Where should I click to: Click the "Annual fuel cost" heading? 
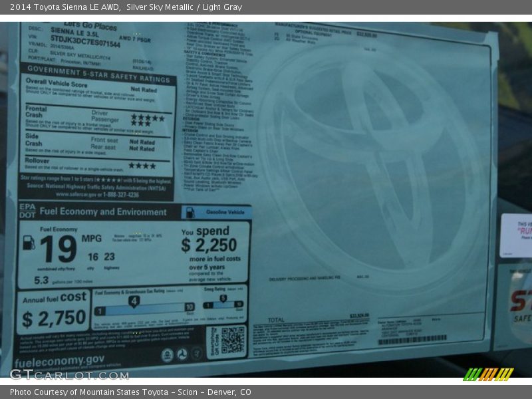click(x=55, y=297)
